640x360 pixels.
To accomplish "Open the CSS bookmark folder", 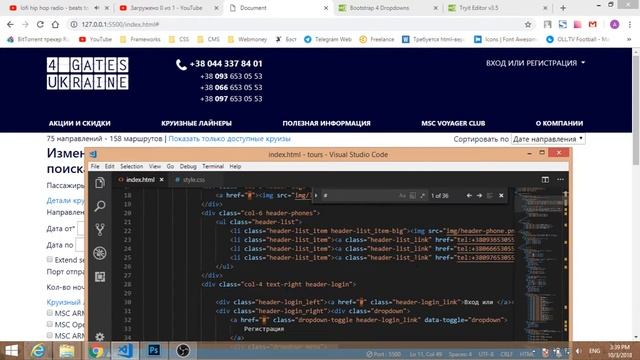I will pyautogui.click(x=179, y=39).
